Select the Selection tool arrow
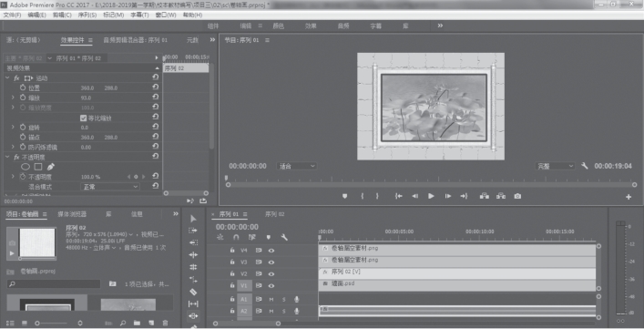Viewport: 644px width, 329px height. pyautogui.click(x=193, y=219)
